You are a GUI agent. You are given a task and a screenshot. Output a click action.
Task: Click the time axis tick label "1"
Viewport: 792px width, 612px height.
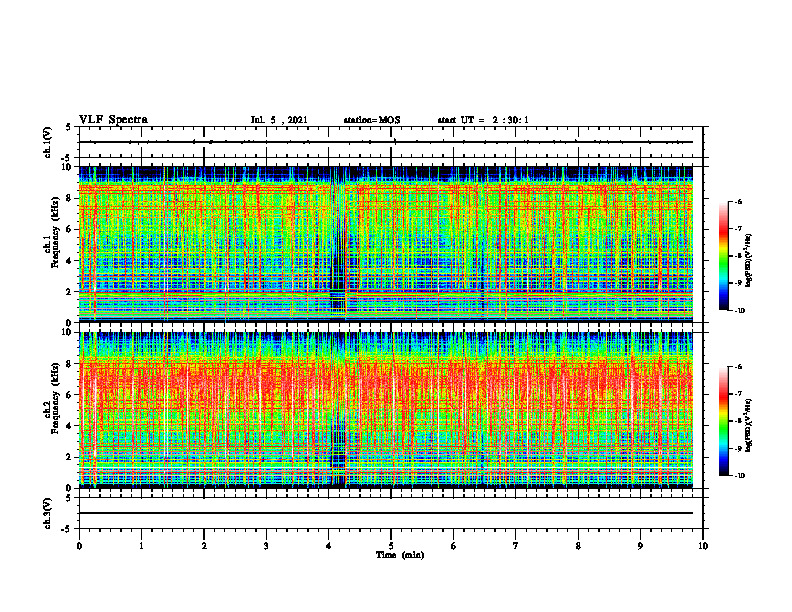[x=141, y=546]
